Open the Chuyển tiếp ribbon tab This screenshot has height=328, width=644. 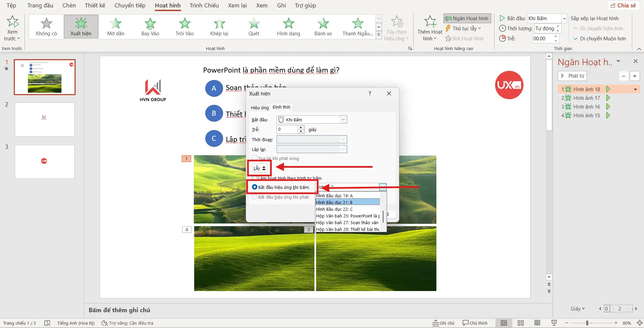pos(130,5)
